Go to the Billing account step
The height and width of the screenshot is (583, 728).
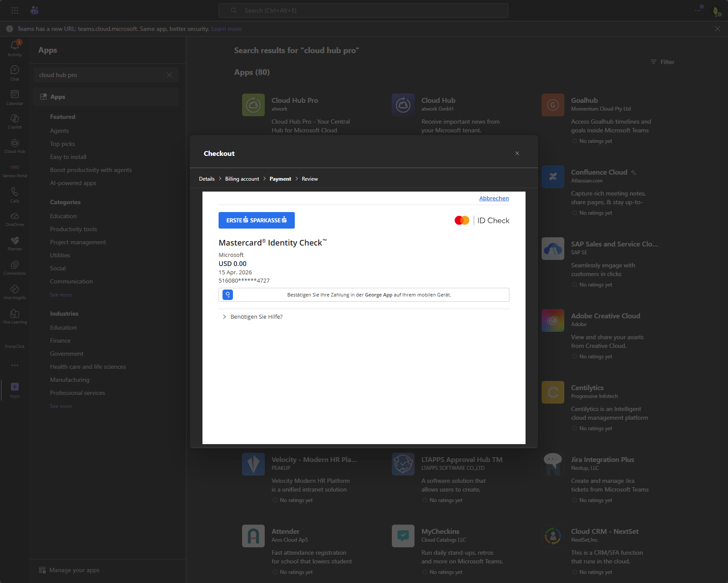click(x=242, y=179)
